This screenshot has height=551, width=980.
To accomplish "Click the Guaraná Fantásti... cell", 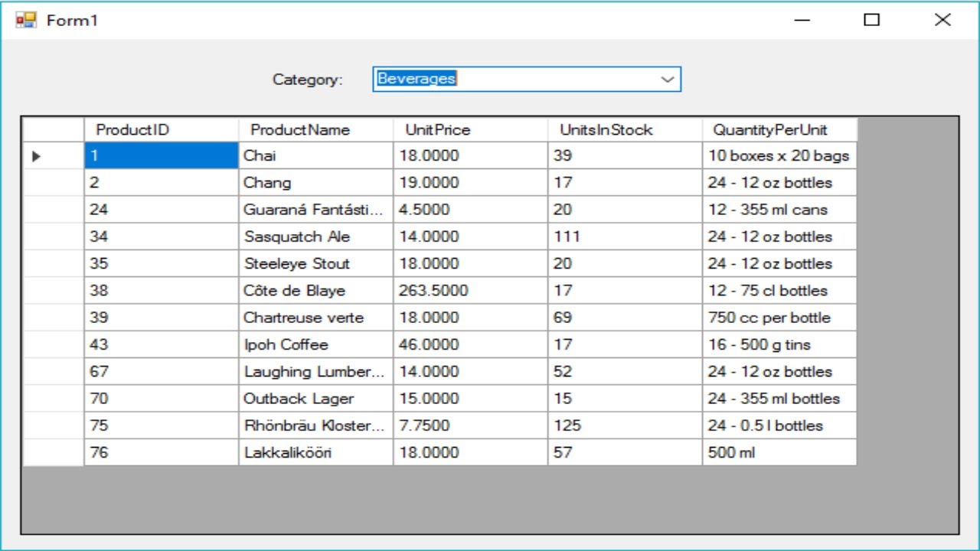I will coord(316,210).
